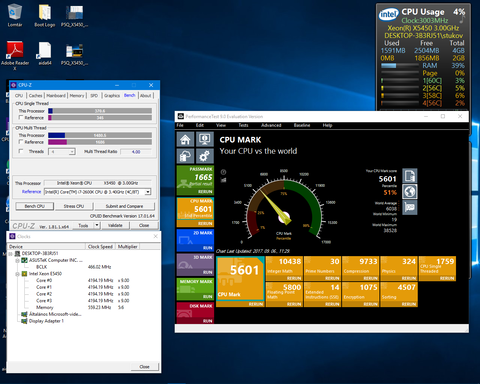
Task: Click the Boot Logo folder desktop icon
Action: click(x=44, y=15)
